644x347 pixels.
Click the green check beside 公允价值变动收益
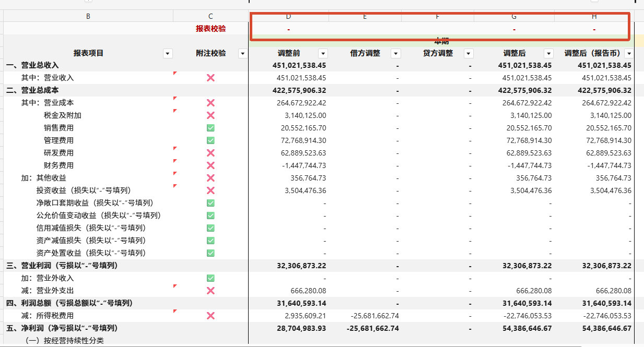210,216
